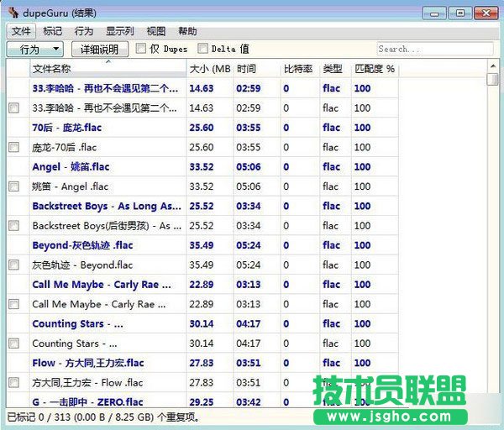Tick the 灰色轨迹 - Beyond.flac checkbox
The width and height of the screenshot is (504, 430).
point(13,265)
